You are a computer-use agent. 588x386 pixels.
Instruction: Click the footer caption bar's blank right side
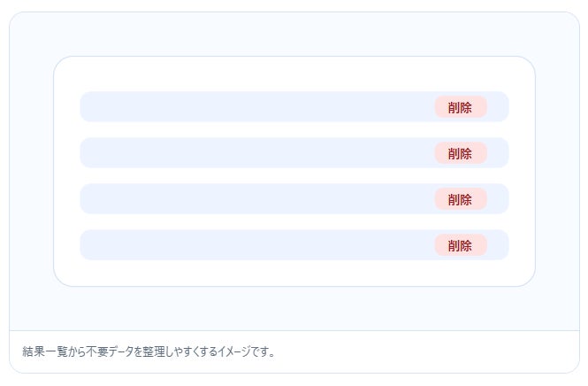click(x=442, y=351)
